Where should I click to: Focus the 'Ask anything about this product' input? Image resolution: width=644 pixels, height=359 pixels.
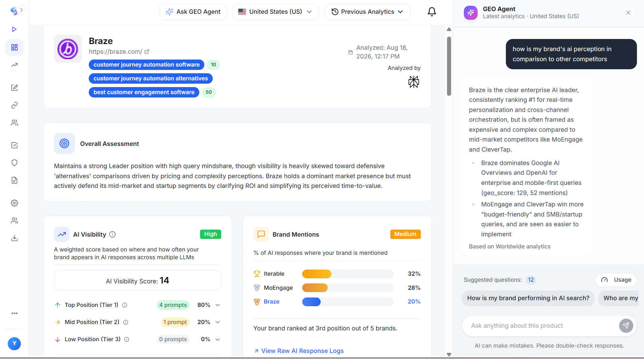click(x=540, y=326)
